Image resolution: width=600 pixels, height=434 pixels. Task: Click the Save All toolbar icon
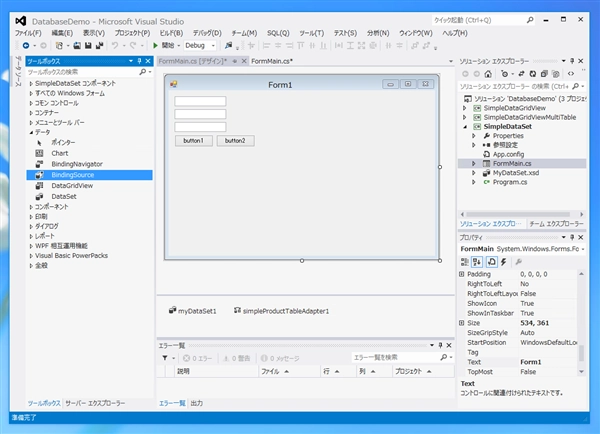coord(99,46)
